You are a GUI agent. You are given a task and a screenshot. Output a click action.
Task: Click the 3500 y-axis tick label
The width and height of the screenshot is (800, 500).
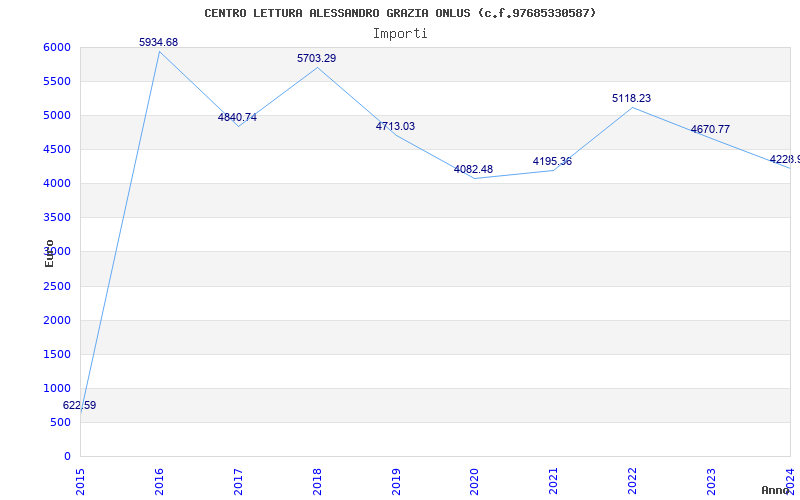pos(57,218)
